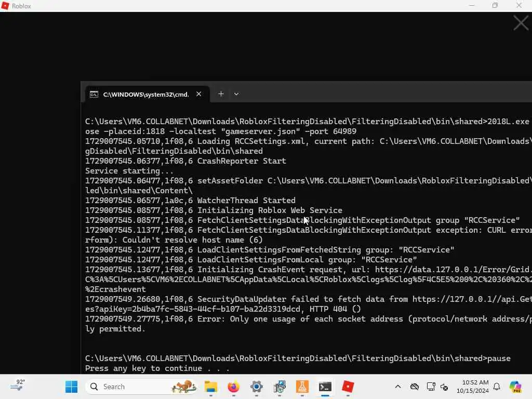Click the Roblox logo in the title bar
Image resolution: width=532 pixels, height=399 pixels.
5,6
